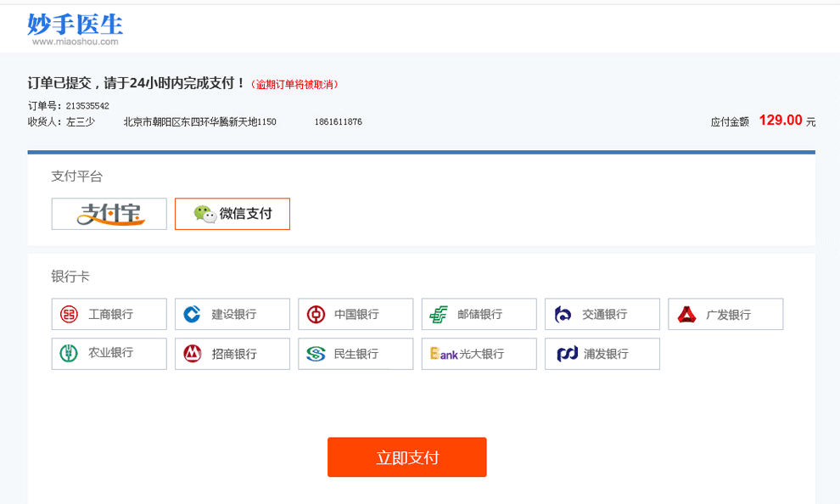The image size is (840, 504).
Task: Choose 邮储银行 bank card option
Action: click(x=479, y=314)
